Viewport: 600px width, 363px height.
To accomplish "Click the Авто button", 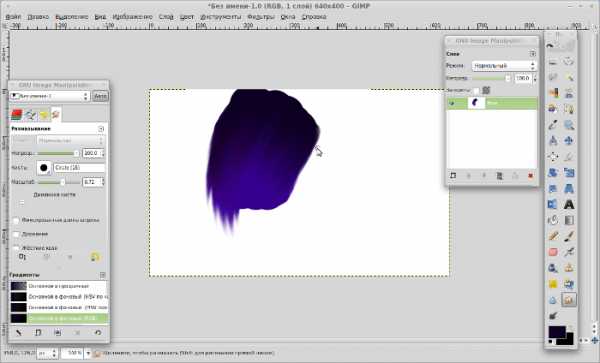I will tap(100, 96).
